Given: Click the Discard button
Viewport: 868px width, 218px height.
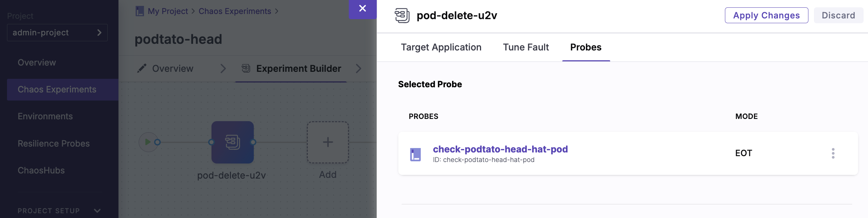Looking at the screenshot, I should coord(839,15).
